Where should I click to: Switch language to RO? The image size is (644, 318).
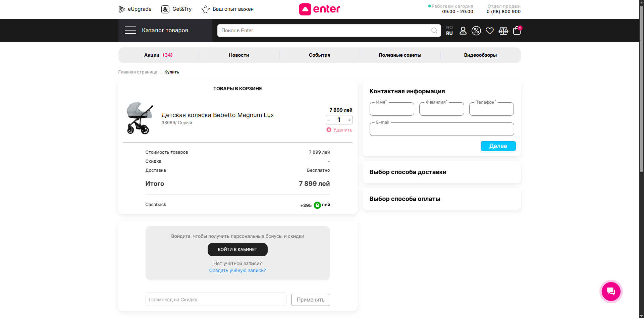[449, 28]
